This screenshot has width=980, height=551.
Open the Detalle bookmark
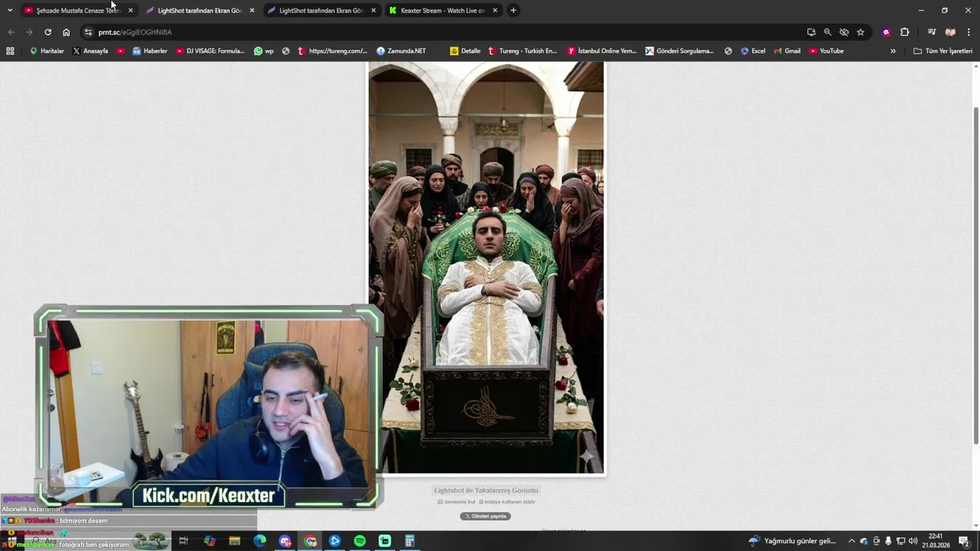465,51
